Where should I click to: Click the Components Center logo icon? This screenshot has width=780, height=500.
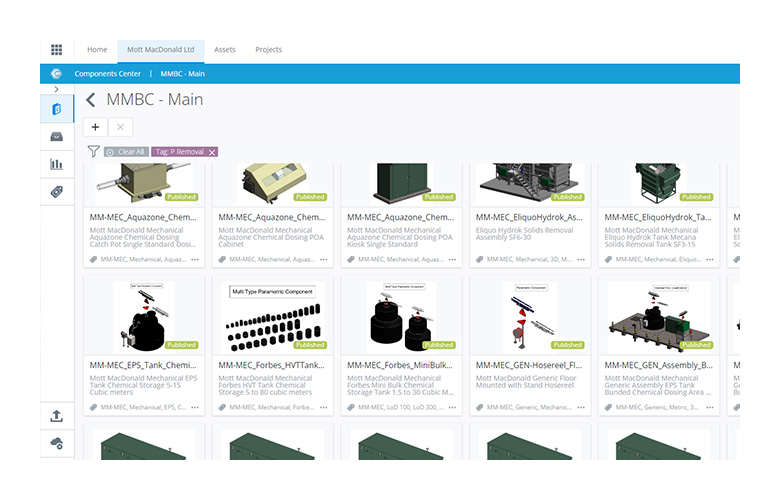56,73
